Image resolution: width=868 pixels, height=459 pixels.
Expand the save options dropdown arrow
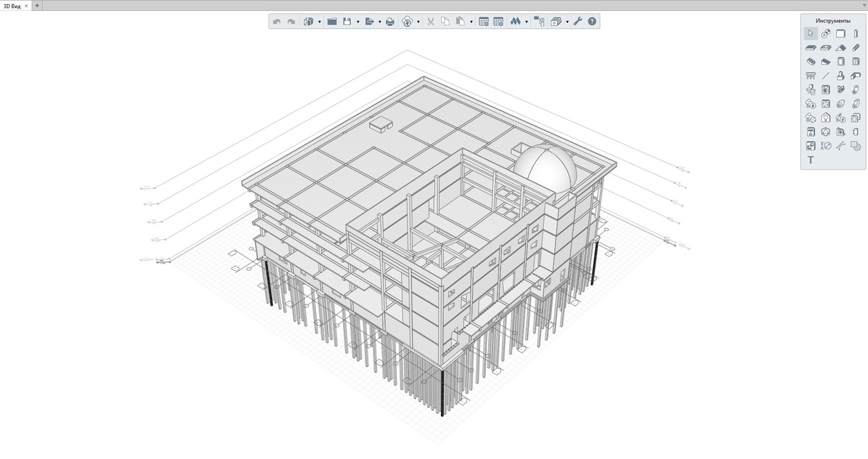357,22
